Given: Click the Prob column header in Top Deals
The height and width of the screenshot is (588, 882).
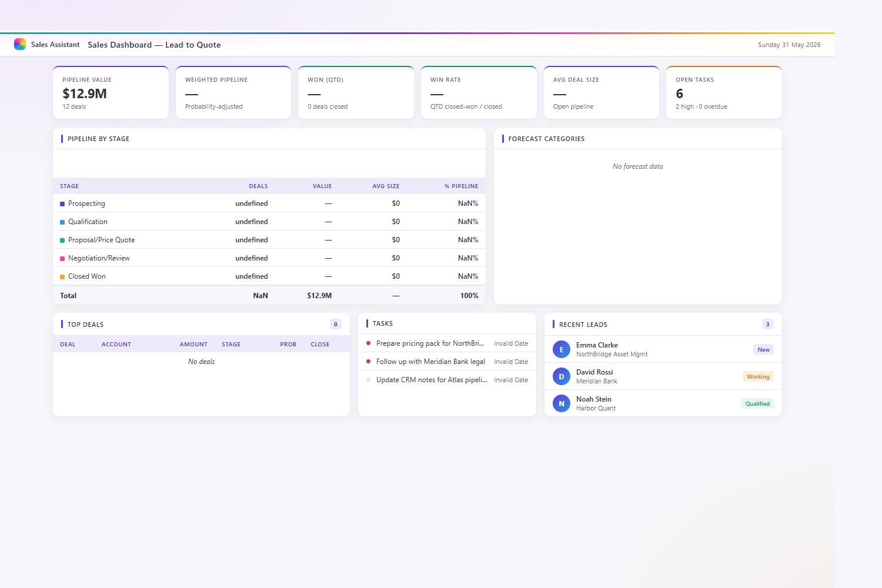Looking at the screenshot, I should (x=288, y=345).
